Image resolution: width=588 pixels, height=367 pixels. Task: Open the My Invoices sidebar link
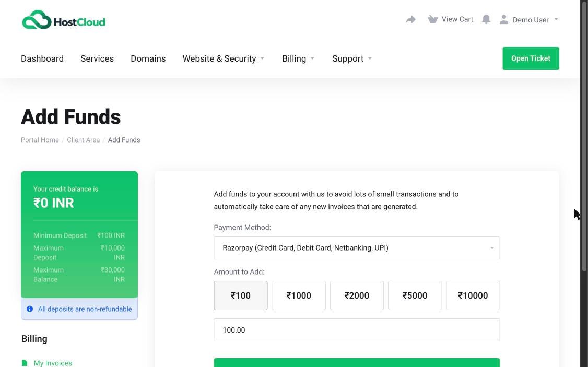tap(53, 363)
